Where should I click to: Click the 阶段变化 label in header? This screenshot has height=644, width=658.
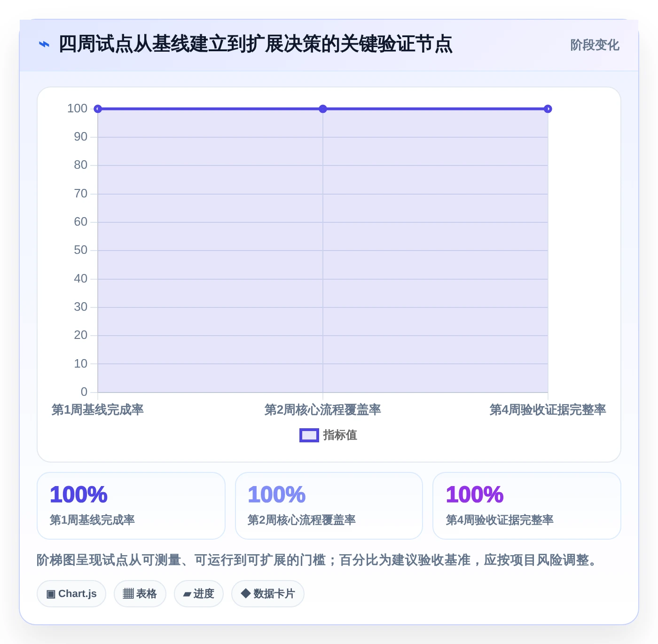595,45
